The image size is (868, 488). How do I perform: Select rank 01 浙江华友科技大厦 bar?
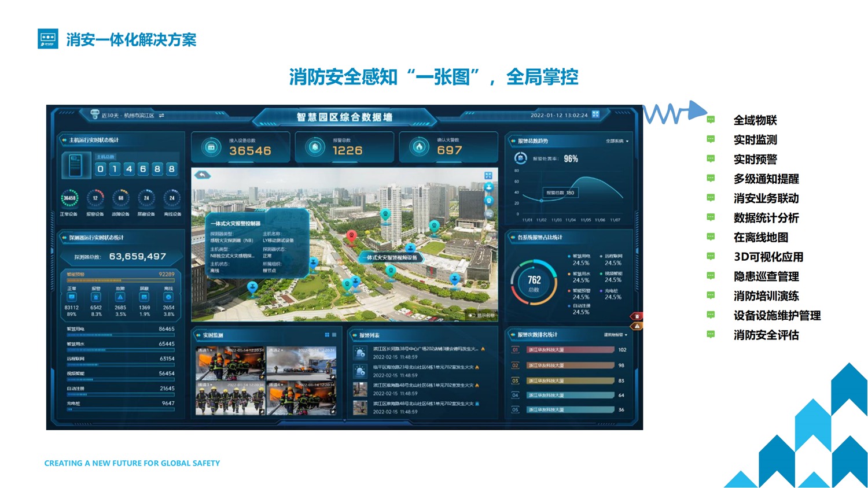pyautogui.click(x=570, y=350)
